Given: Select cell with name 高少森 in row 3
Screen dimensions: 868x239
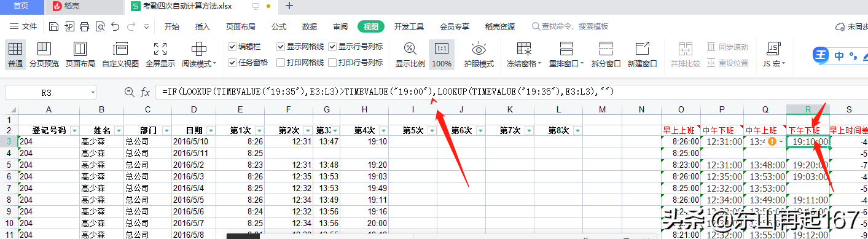Looking at the screenshot, I should tap(101, 141).
